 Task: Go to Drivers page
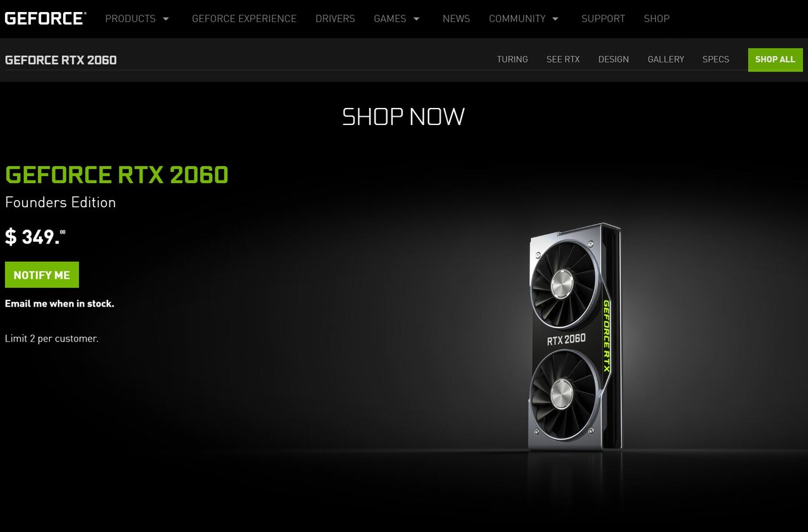[x=335, y=19]
